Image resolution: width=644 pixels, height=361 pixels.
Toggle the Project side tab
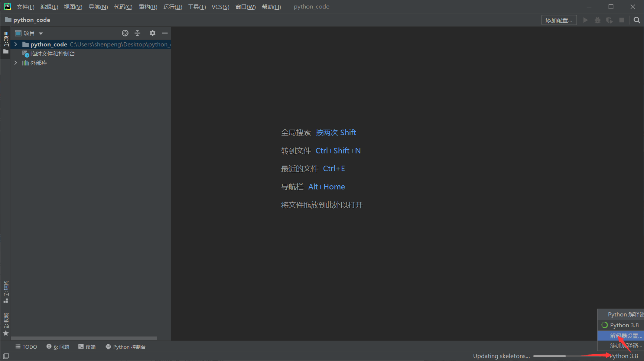click(x=6, y=42)
